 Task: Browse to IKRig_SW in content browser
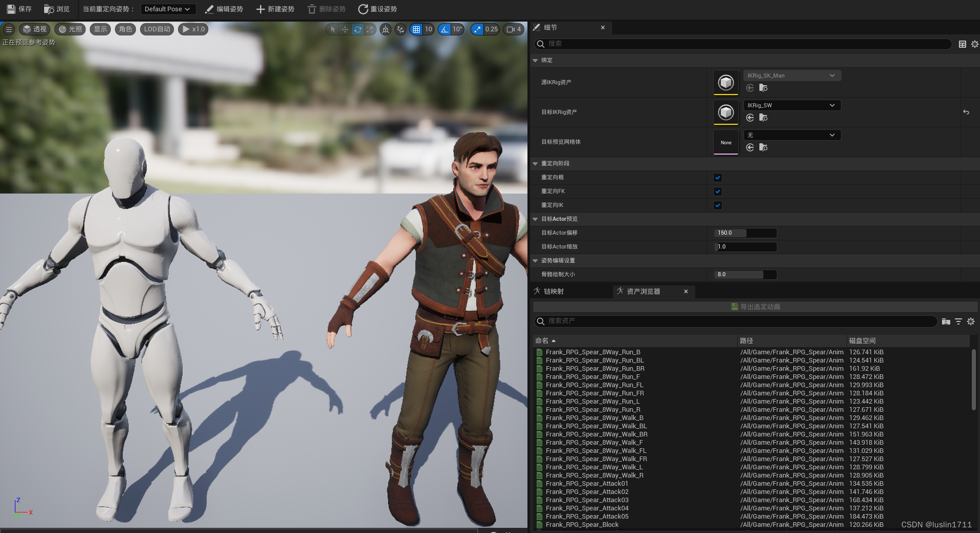coord(763,118)
